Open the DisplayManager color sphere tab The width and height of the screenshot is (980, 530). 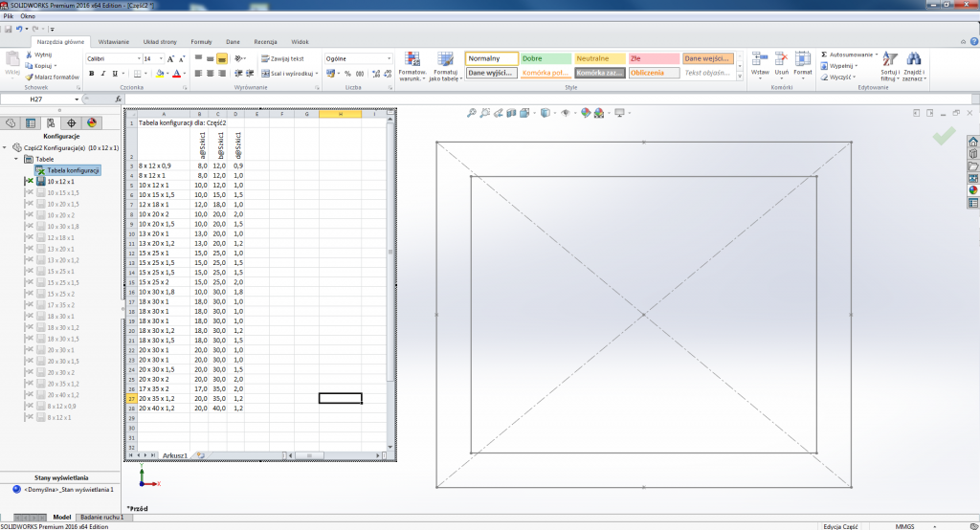point(92,122)
